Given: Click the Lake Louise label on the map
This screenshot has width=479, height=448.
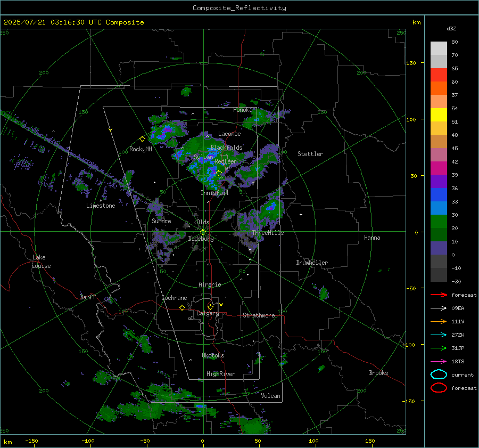Looking at the screenshot, I should 41,262.
